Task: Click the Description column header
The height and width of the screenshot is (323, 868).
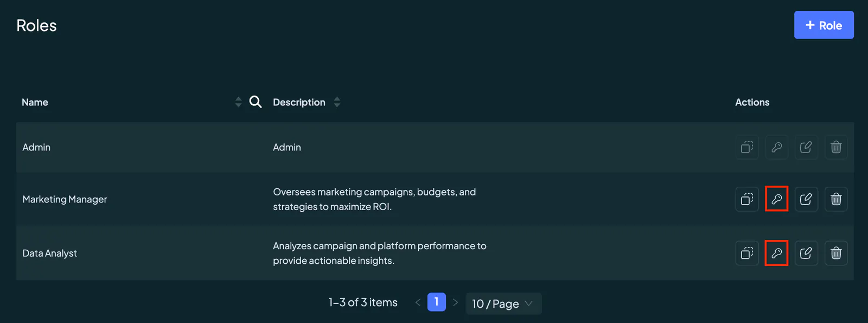Action: point(299,102)
